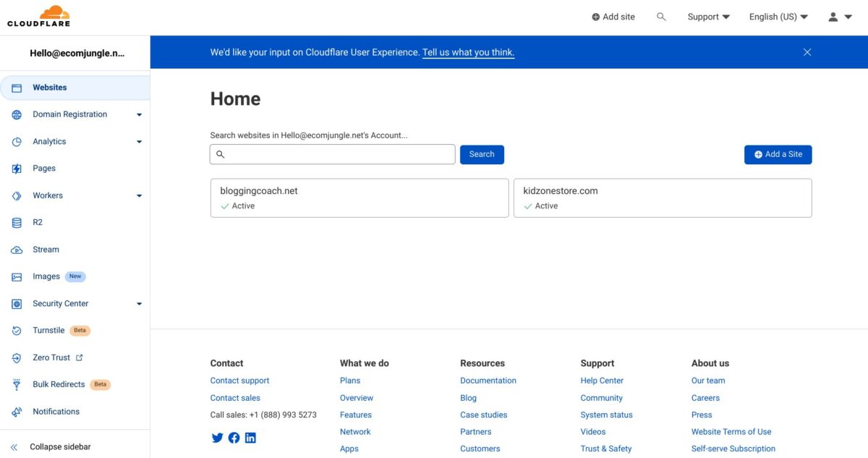Open the Twitter social icon
Screen dimensions: 868x458
[217, 438]
